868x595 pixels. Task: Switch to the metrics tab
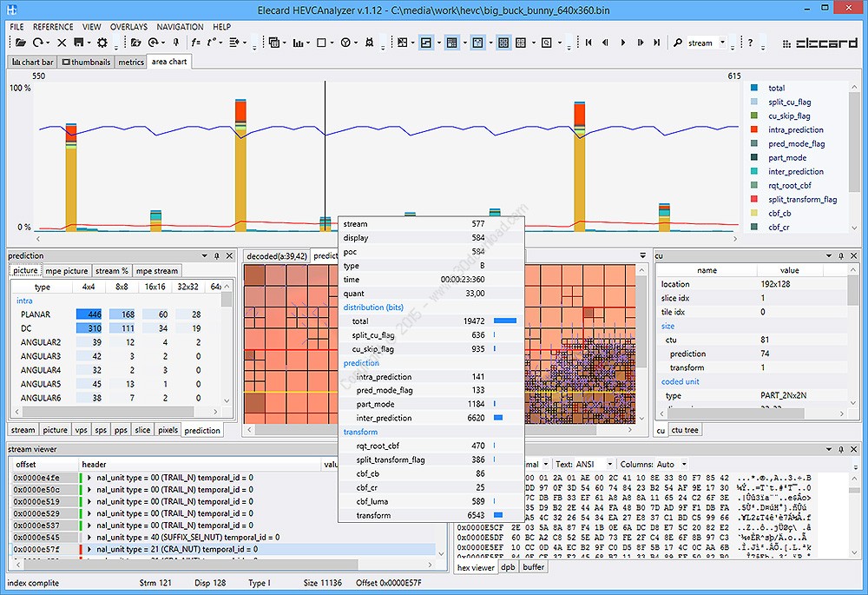point(131,62)
